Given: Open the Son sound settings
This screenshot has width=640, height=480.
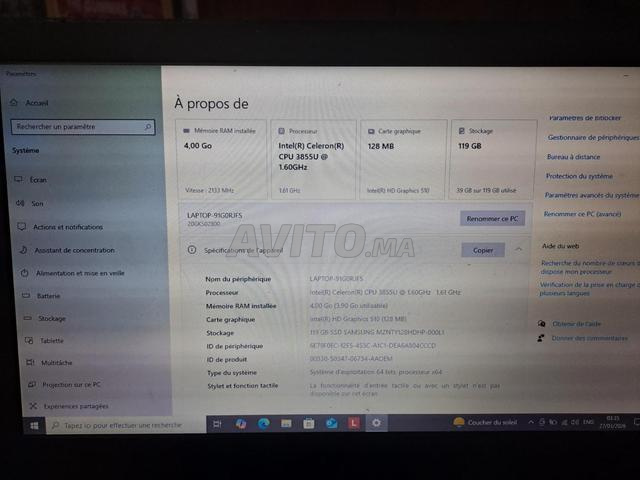Looking at the screenshot, I should pyautogui.click(x=37, y=203).
